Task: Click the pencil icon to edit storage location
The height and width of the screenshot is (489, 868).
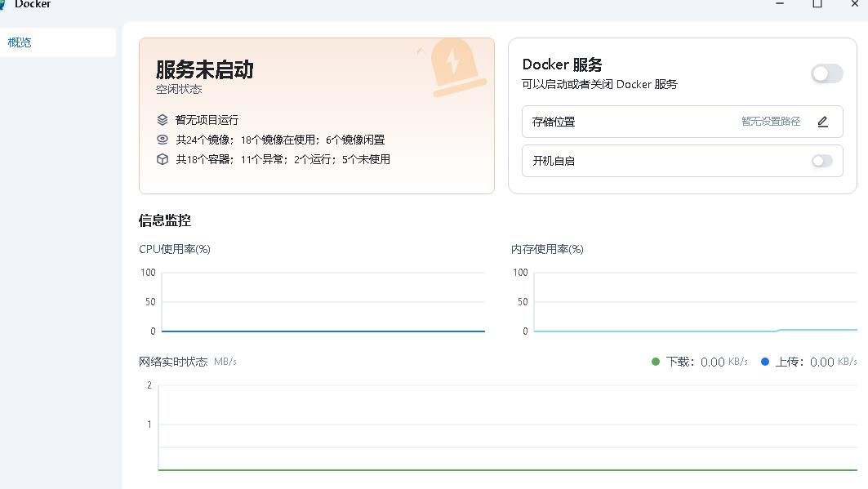Action: 822,122
